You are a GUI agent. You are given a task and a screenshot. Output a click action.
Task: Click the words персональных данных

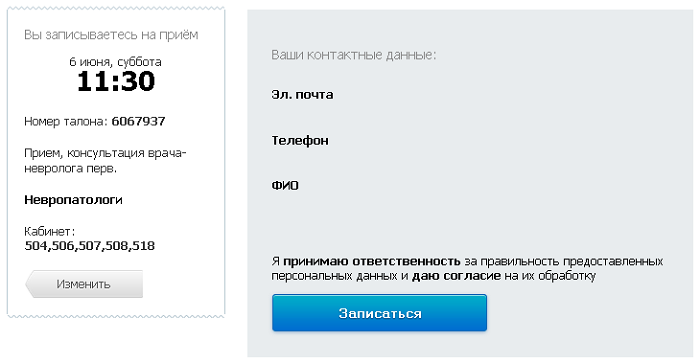(x=334, y=276)
